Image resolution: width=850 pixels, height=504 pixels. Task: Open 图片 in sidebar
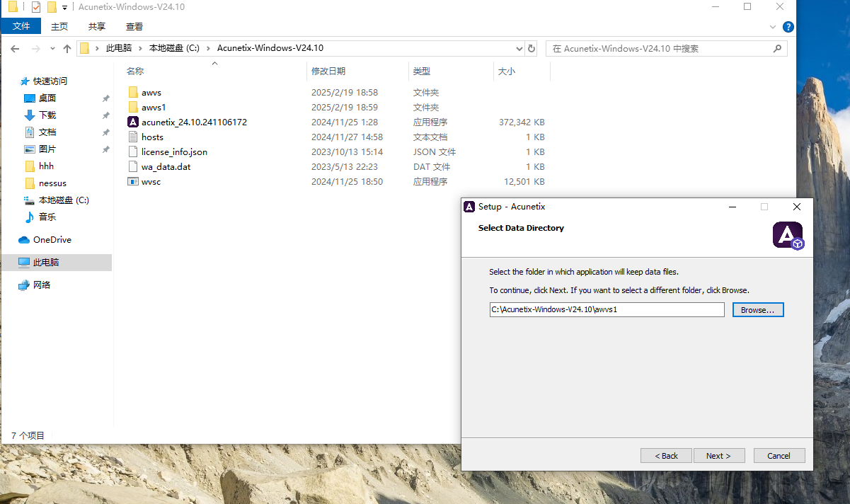(x=47, y=149)
